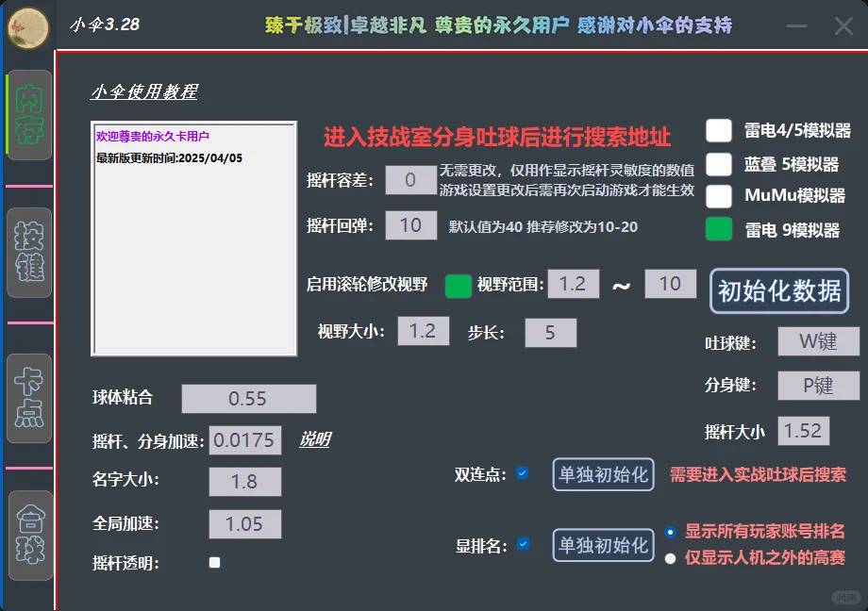The height and width of the screenshot is (611, 868).
Task: Uncheck the 雷电9模拟器 option
Action: click(721, 228)
